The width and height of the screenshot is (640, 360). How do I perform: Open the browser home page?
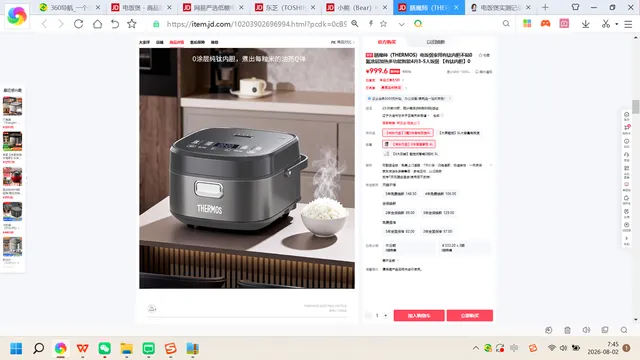pyautogui.click(x=97, y=24)
